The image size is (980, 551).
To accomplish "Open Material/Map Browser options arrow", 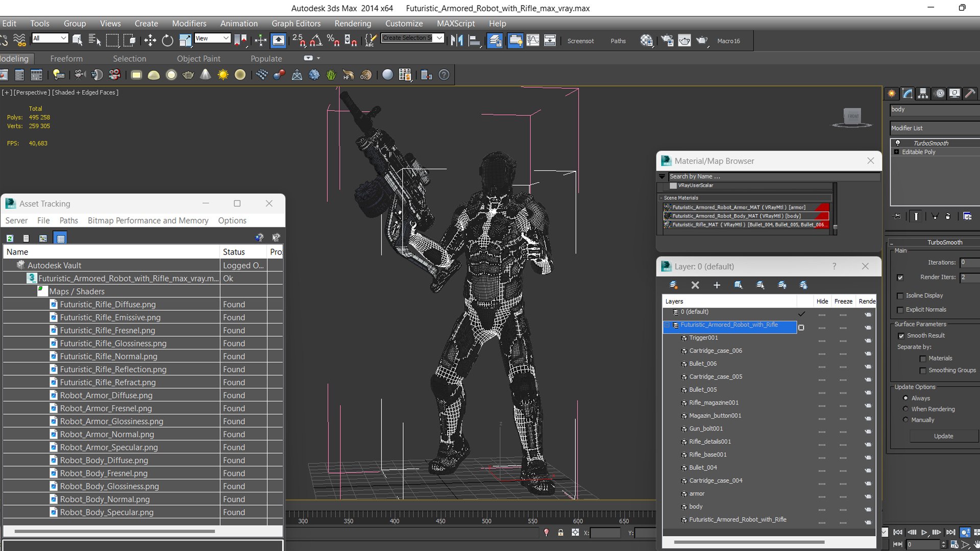I will point(662,177).
